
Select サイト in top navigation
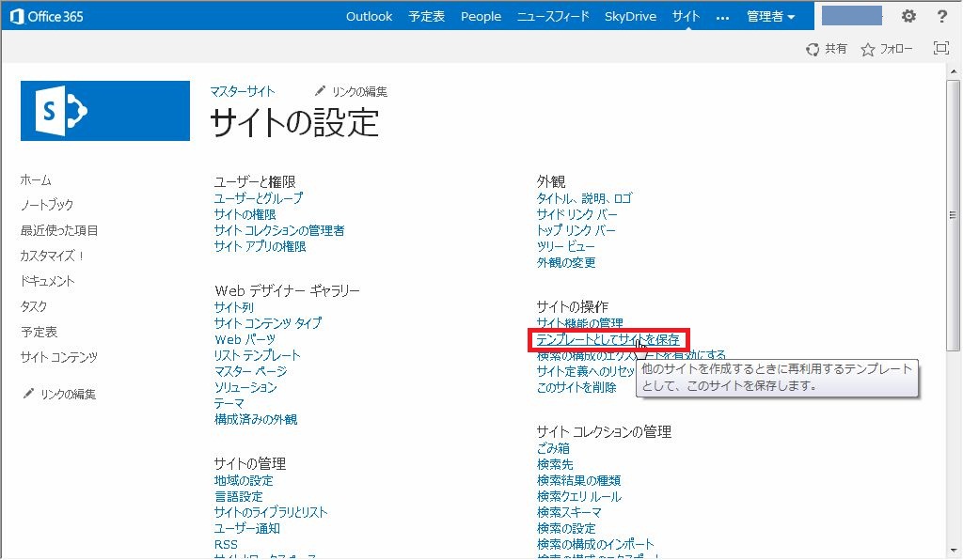coord(686,17)
